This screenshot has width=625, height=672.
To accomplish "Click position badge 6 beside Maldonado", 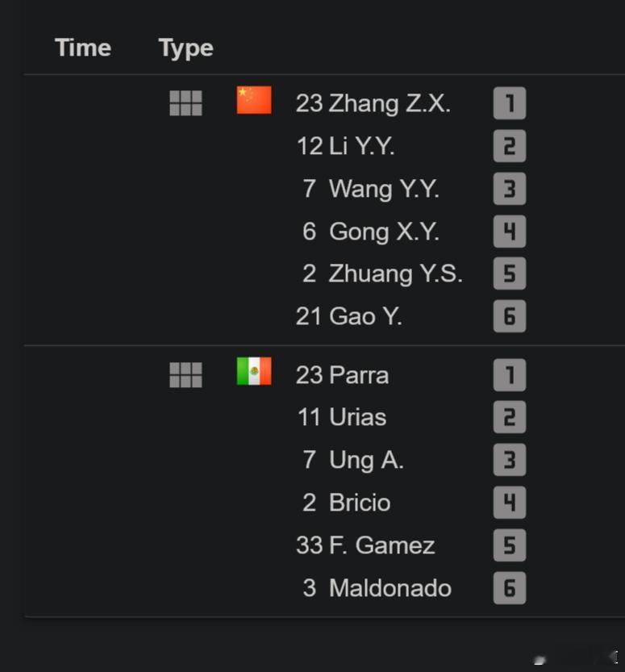I will tap(510, 588).
